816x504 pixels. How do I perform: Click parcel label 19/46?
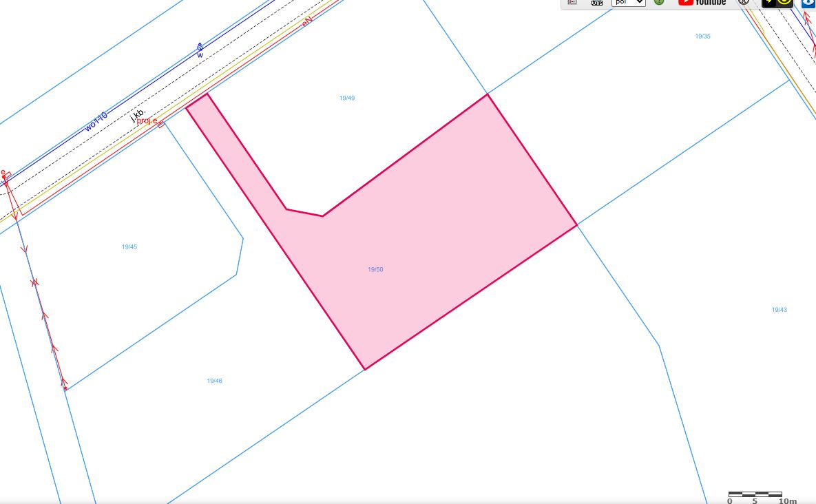[x=214, y=381]
